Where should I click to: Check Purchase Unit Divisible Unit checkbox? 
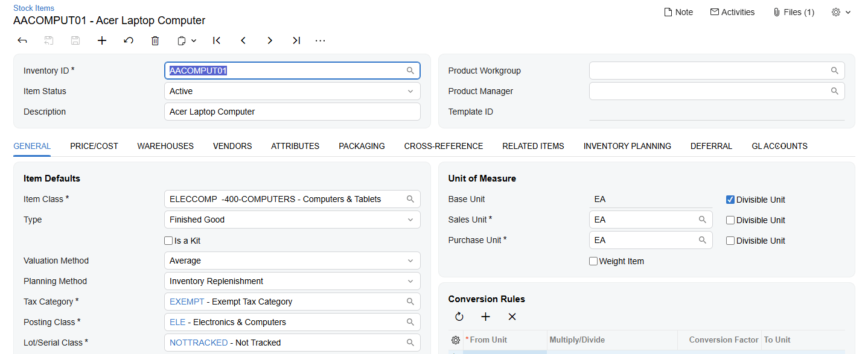pos(730,241)
